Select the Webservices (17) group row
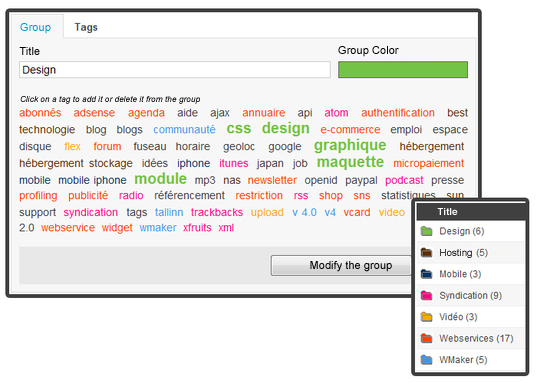The image size is (537, 383). click(x=471, y=338)
